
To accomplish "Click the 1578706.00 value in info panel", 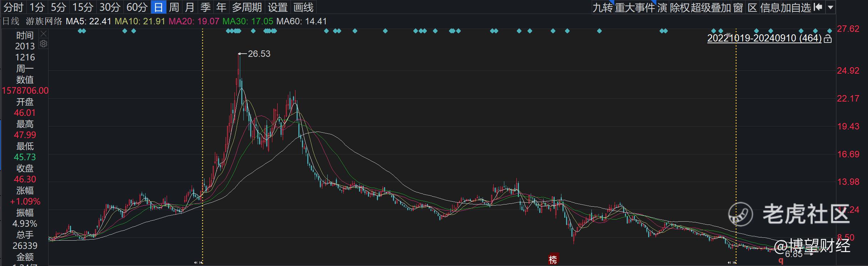I will 25,90.
